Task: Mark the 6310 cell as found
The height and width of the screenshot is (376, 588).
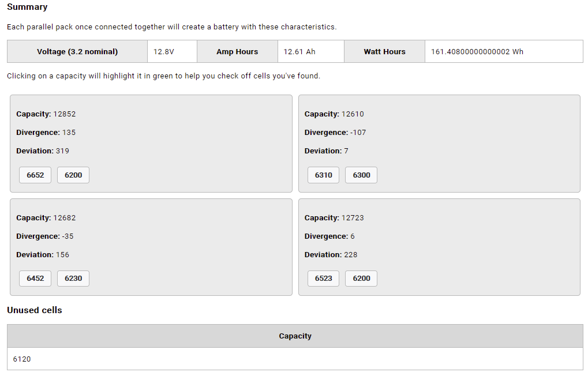Action: pos(324,175)
